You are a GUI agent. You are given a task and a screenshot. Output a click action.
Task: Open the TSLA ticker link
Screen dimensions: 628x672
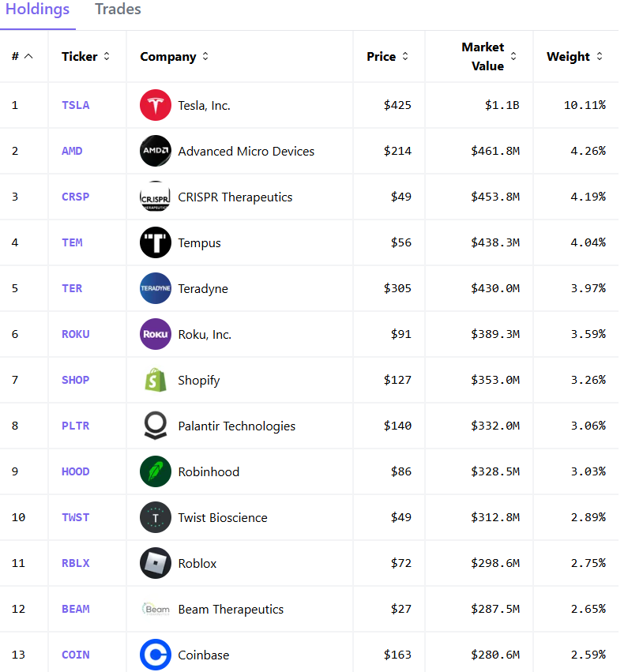[76, 105]
